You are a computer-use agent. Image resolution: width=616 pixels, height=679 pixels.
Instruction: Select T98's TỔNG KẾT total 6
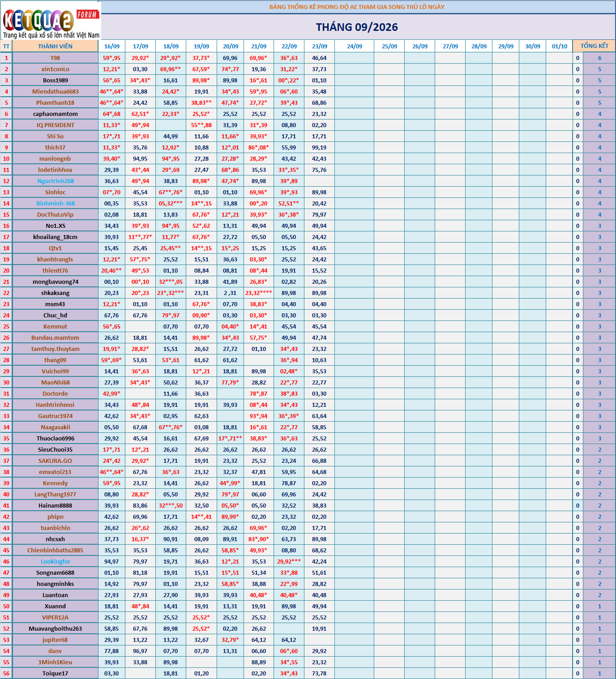coord(599,58)
